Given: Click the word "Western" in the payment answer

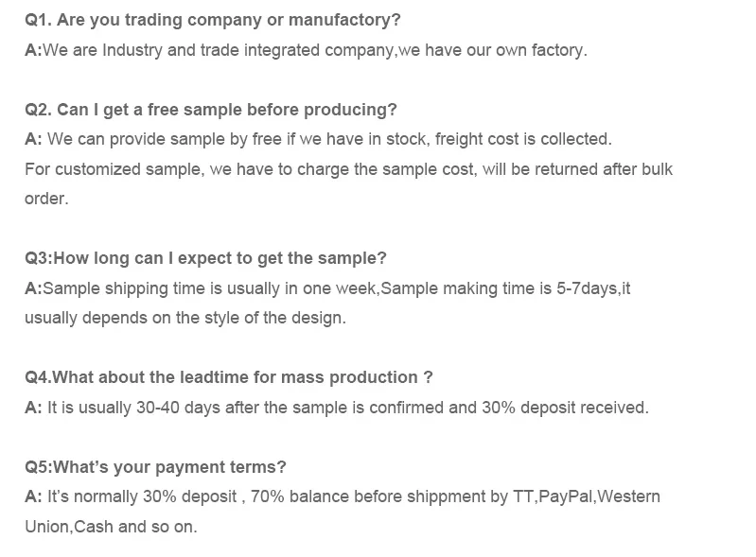Looking at the screenshot, I should (629, 496).
